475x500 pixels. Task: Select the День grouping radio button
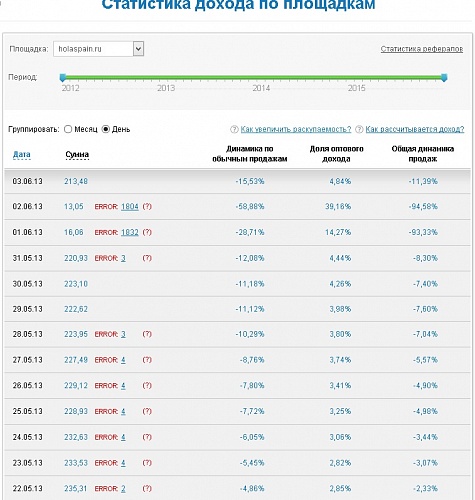point(106,129)
